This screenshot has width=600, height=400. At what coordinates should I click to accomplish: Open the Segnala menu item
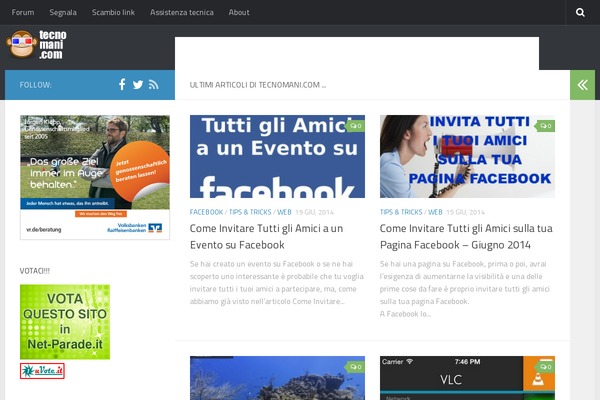pyautogui.click(x=63, y=12)
